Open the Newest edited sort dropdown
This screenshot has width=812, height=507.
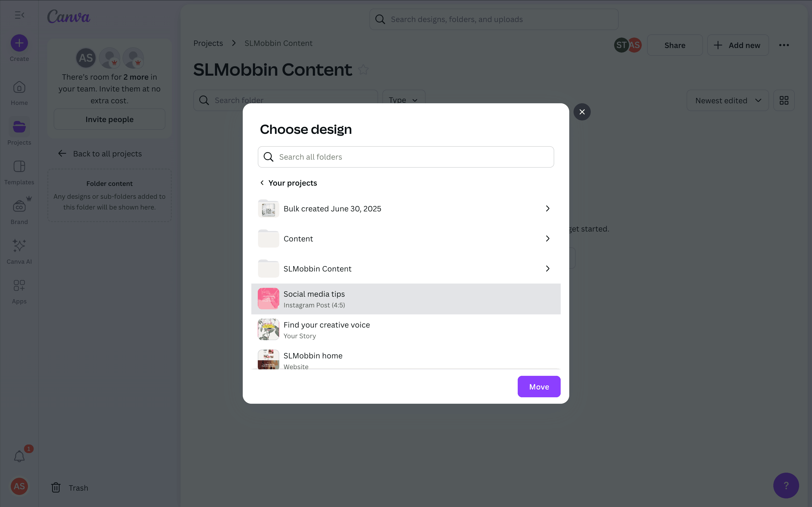[x=727, y=100]
